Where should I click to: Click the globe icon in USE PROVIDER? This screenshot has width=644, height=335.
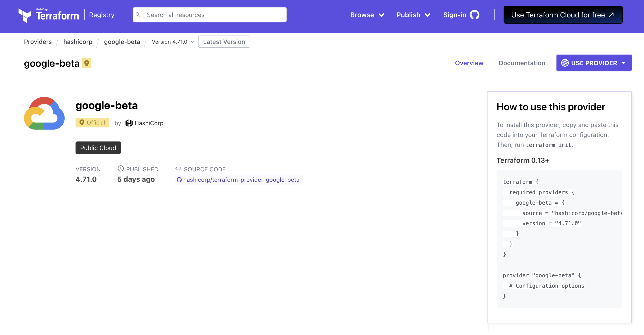565,63
